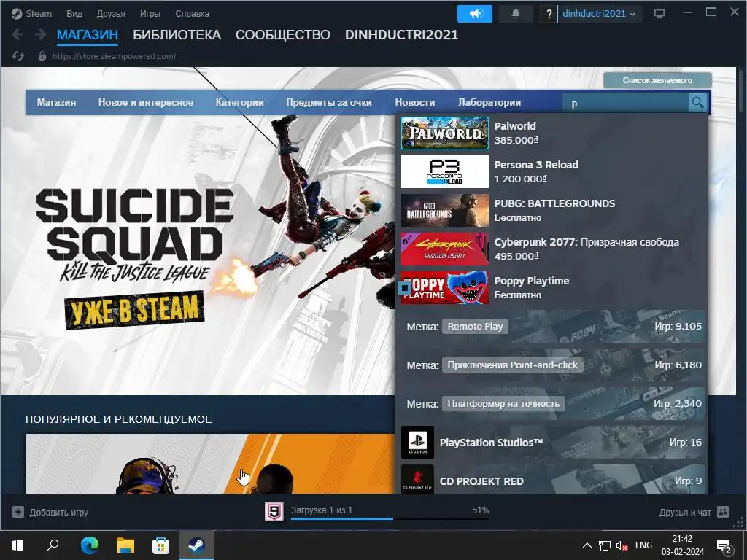Click the ENG language indicator
The image size is (747, 560).
pyautogui.click(x=643, y=545)
